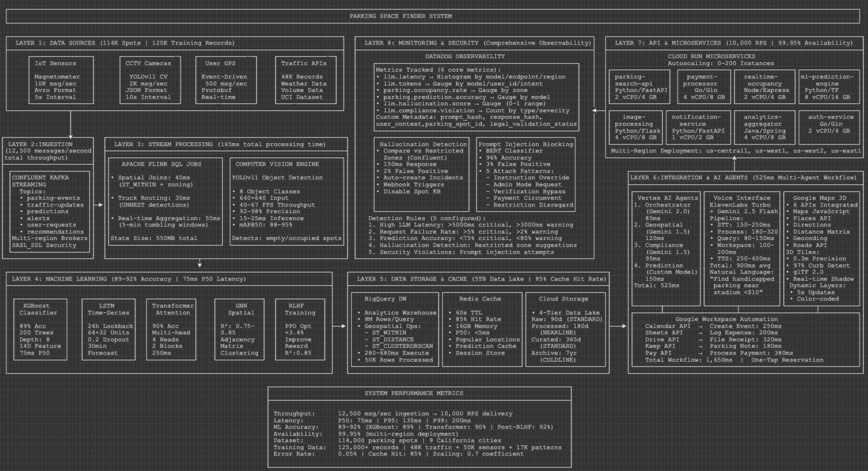868x471 pixels.
Task: Click the Vertex AI Agents box
Action: pos(666,248)
